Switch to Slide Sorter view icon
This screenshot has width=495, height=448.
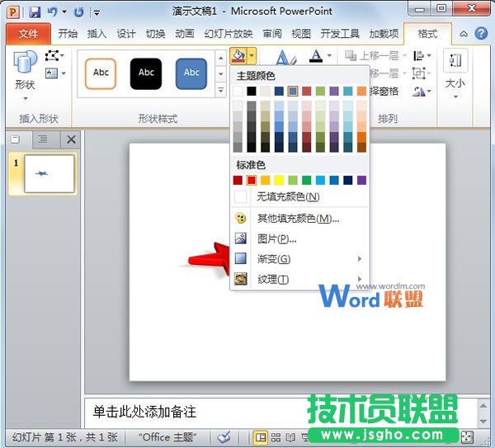pos(276,437)
